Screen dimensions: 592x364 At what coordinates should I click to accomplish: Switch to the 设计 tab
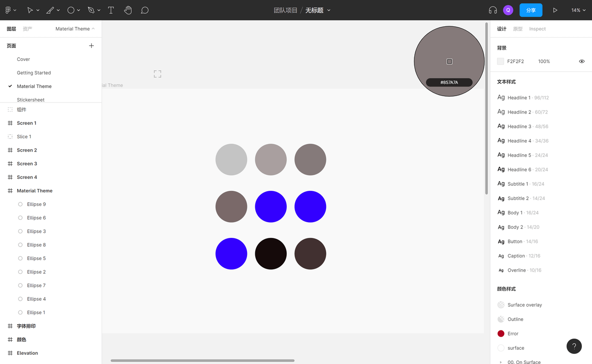pos(502,29)
